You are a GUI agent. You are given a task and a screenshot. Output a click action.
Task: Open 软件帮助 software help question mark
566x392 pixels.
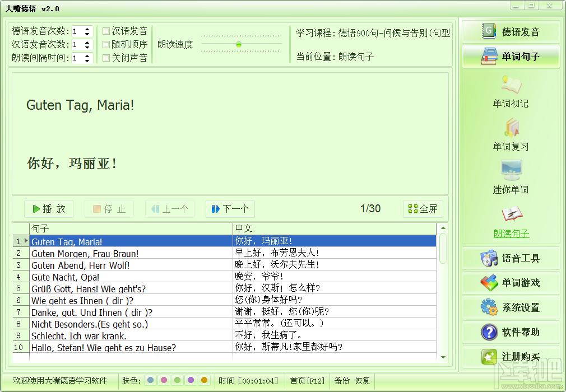pyautogui.click(x=511, y=332)
